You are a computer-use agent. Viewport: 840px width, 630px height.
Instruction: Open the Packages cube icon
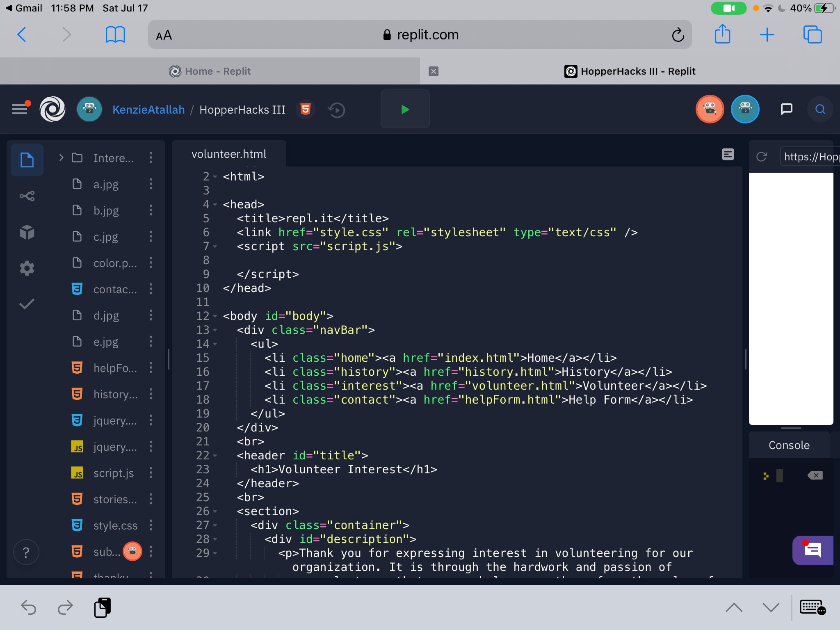(x=27, y=232)
